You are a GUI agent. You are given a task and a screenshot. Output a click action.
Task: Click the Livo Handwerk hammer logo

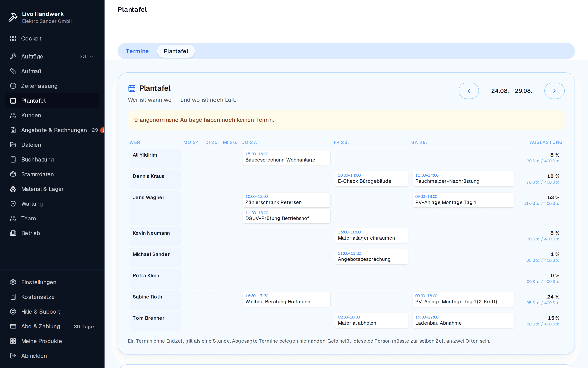[13, 17]
